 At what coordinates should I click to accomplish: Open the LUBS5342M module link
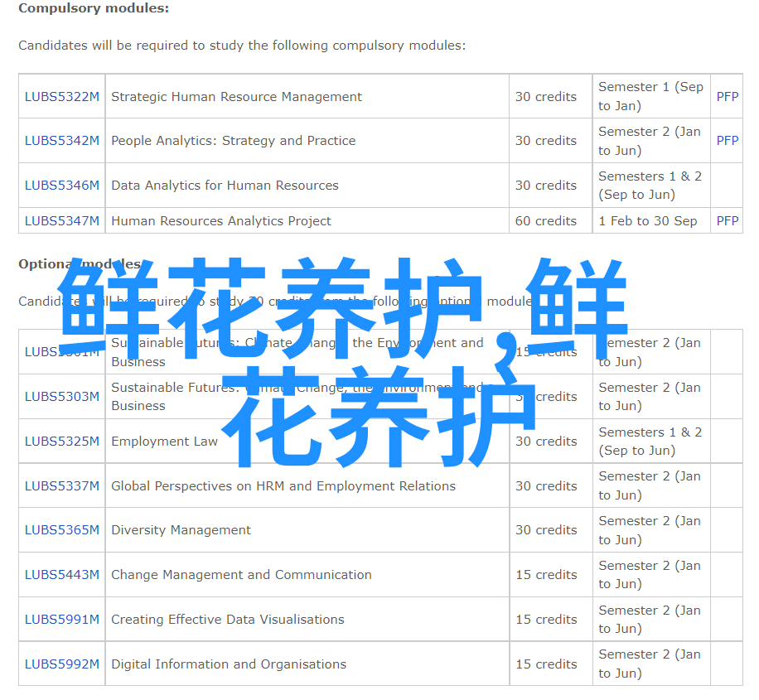click(x=62, y=140)
